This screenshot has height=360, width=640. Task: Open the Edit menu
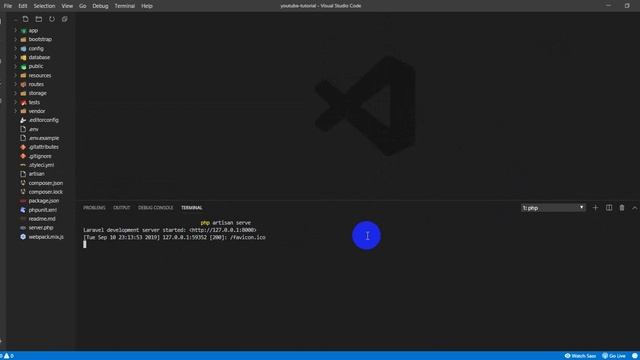coord(23,6)
